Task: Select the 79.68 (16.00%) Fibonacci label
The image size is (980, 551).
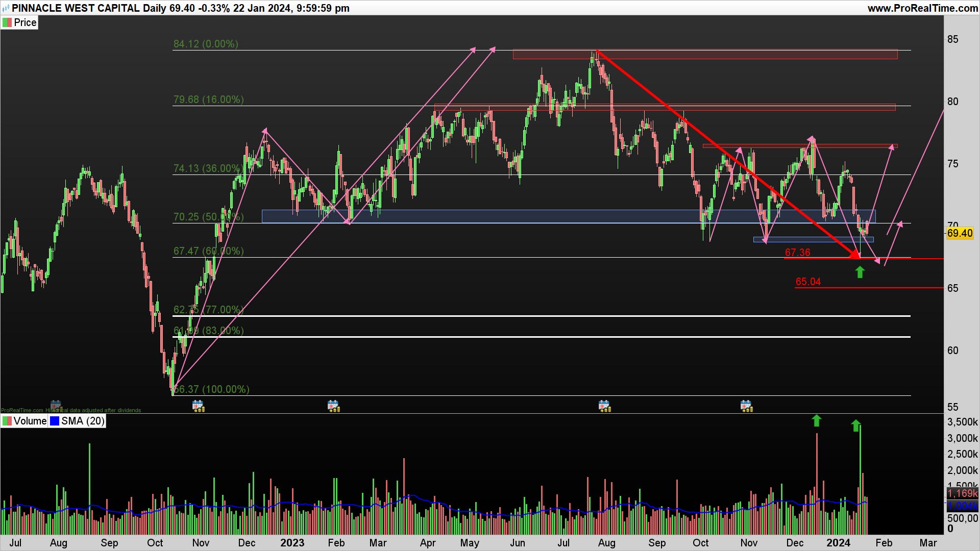Action: pyautogui.click(x=208, y=99)
